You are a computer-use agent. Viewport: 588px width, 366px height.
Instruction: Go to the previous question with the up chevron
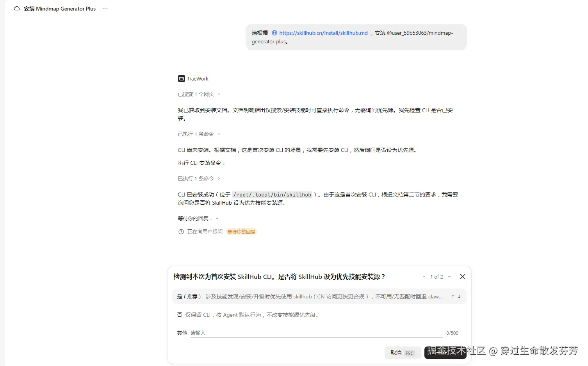click(424, 277)
